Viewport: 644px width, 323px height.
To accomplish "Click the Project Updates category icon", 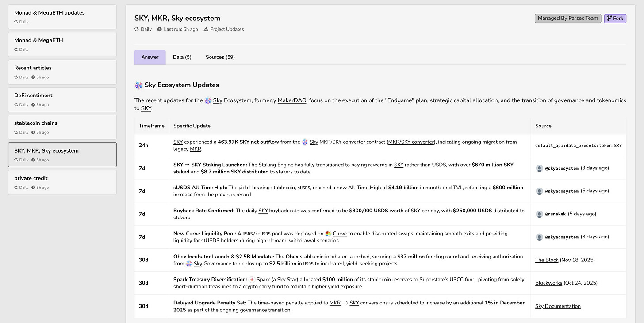I will [x=206, y=29].
